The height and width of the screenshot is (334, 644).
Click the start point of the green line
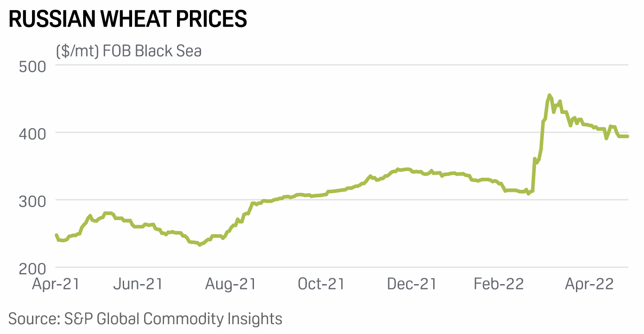tap(56, 235)
